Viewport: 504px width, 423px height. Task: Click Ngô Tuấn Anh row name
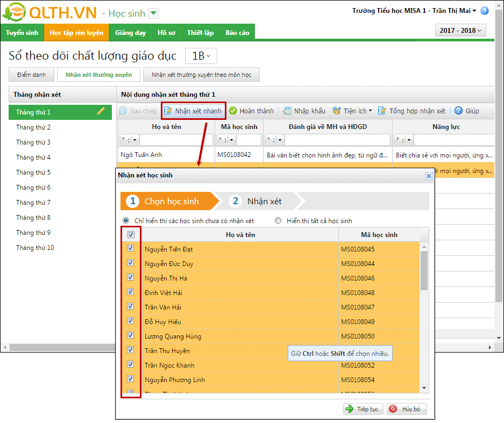point(141,155)
